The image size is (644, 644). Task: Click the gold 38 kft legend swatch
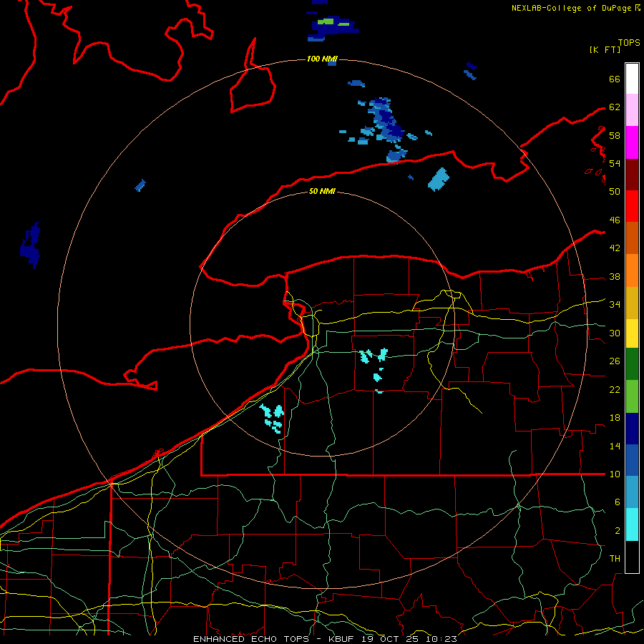[x=632, y=303]
